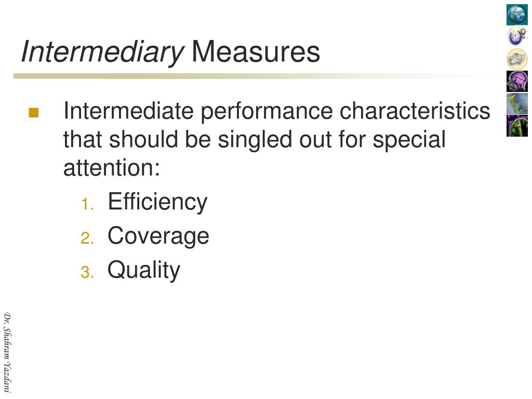Click the word characteristics in the bullet
Image resolution: width=532 pixels, height=399 pixels.
click(x=415, y=111)
